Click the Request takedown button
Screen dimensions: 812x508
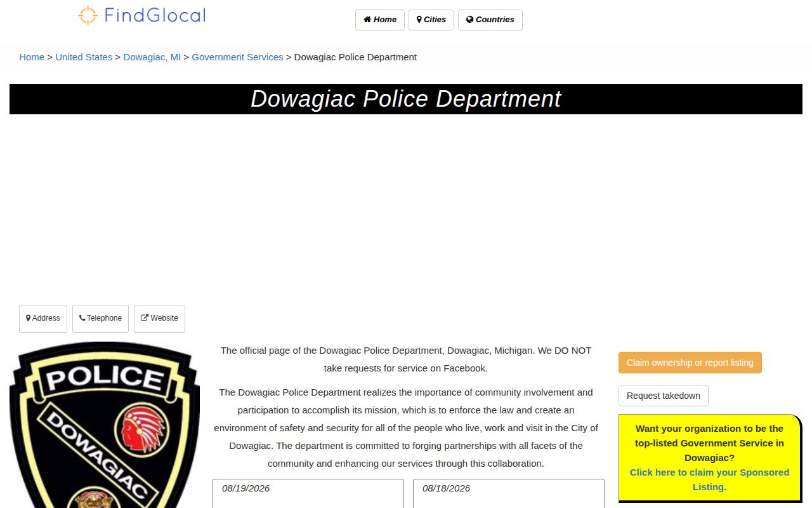coord(664,396)
